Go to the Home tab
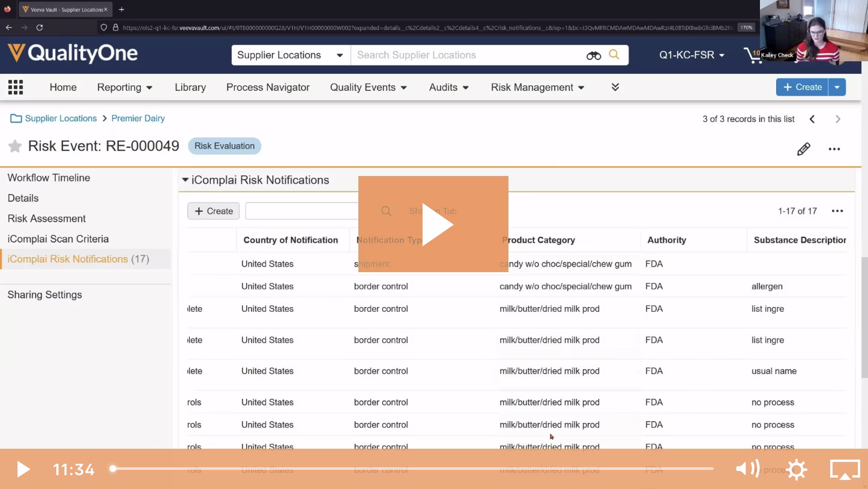This screenshot has height=489, width=868. 63,87
